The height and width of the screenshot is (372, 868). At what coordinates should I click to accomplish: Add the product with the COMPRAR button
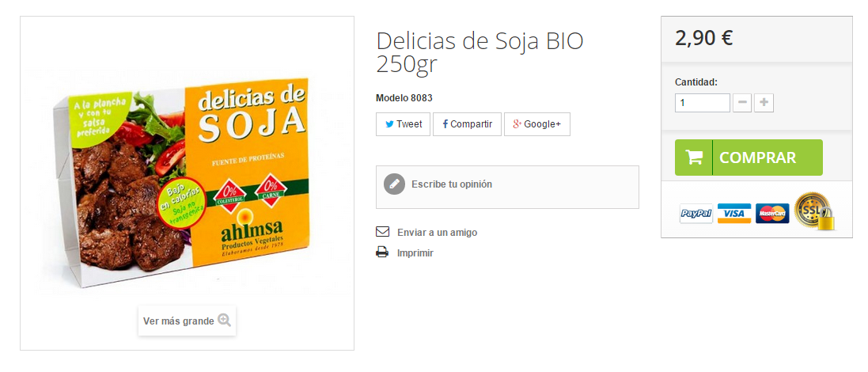tap(749, 158)
